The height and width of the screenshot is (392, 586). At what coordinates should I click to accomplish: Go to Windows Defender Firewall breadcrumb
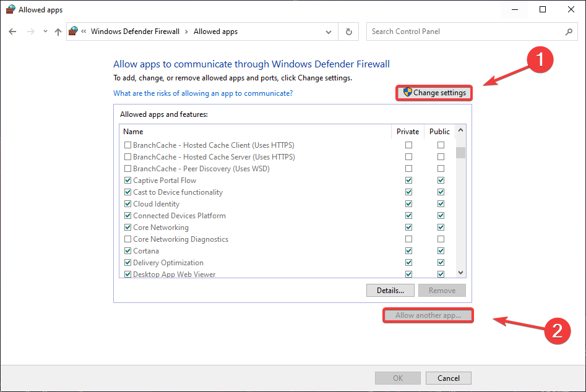coord(135,32)
